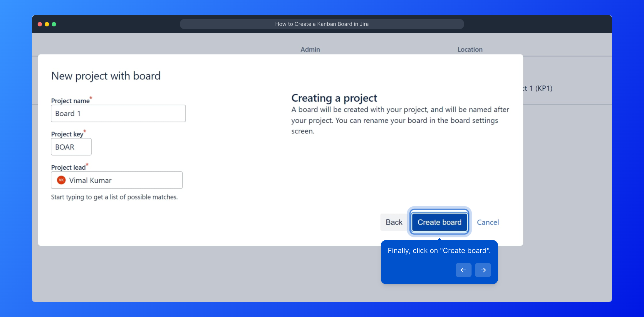Click the "Creating a project" heading
The width and height of the screenshot is (644, 317).
tap(334, 98)
